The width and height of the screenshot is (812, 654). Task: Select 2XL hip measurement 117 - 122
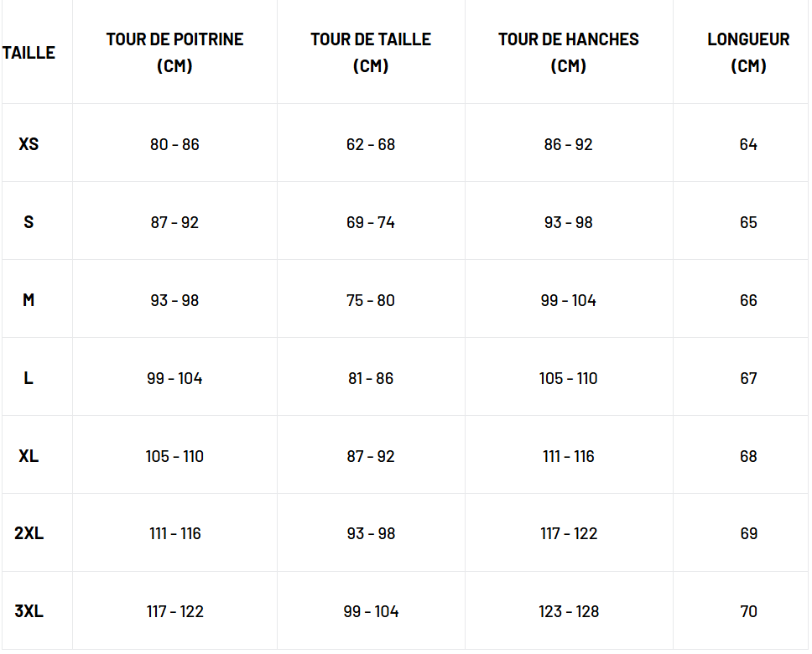568,533
